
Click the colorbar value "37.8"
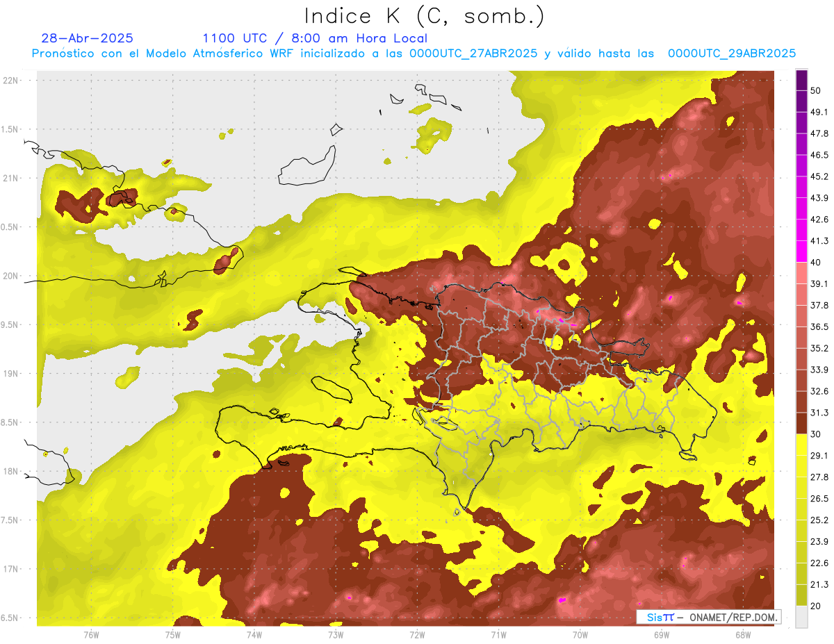coord(819,306)
